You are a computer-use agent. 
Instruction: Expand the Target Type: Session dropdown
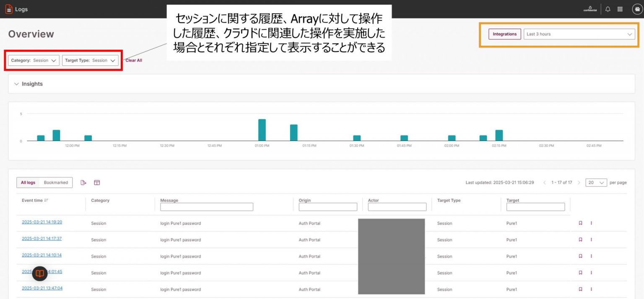91,60
